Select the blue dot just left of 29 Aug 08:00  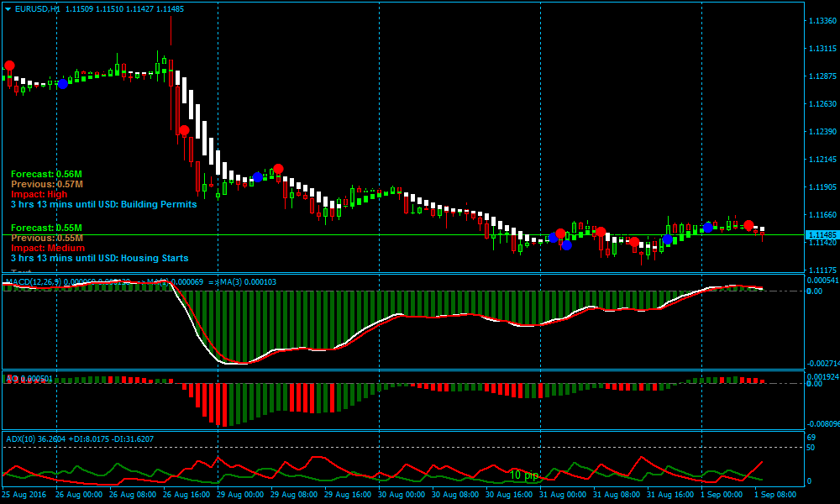[258, 177]
